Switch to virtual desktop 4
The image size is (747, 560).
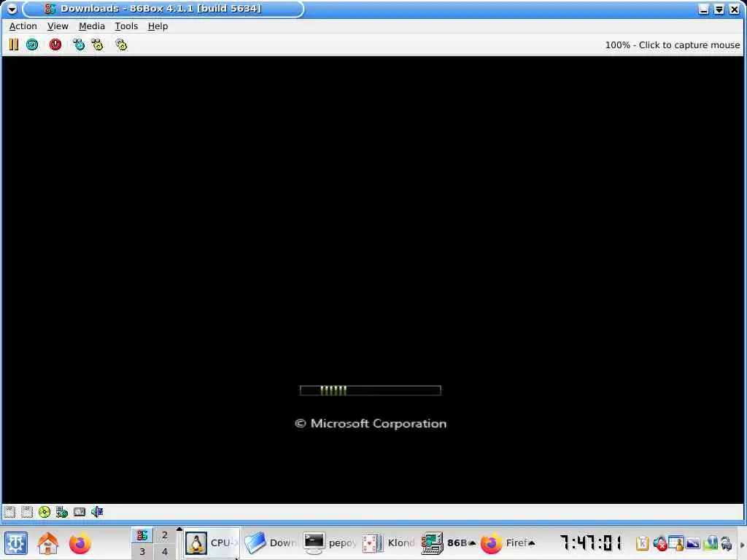coord(165,552)
